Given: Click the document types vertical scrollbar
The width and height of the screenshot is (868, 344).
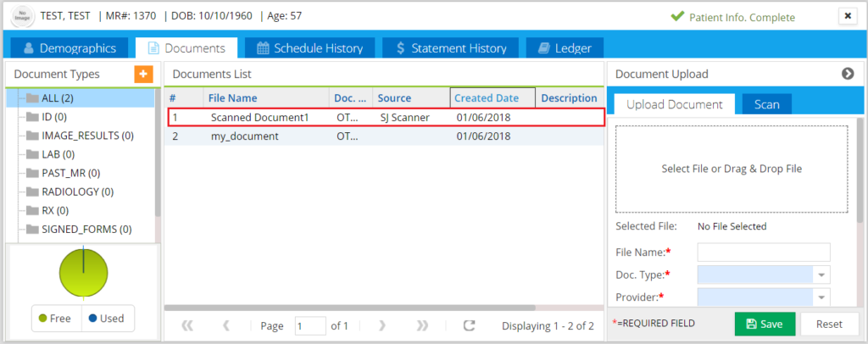Looking at the screenshot, I should (x=158, y=153).
